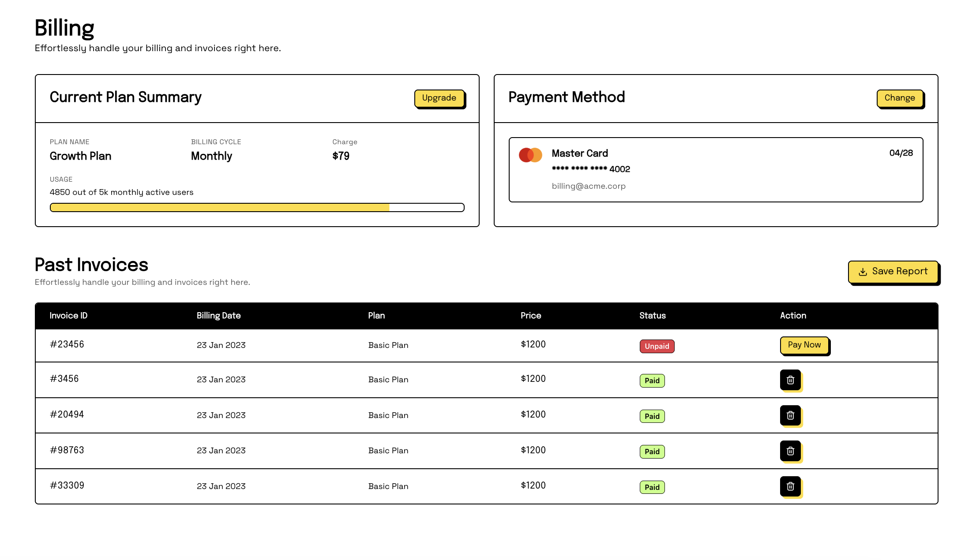
Task: Click the Price column header
Action: (x=530, y=316)
